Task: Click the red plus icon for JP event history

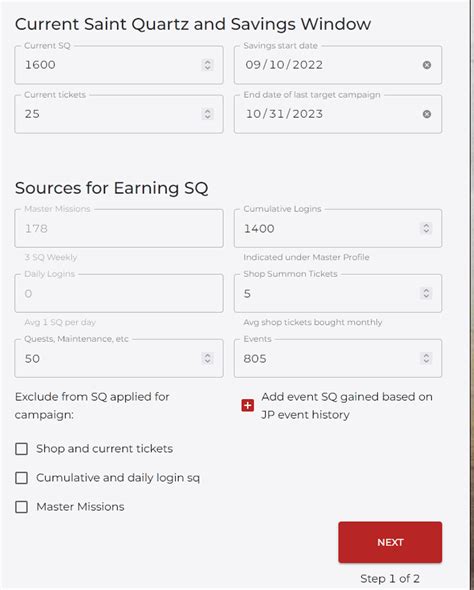Action: [x=248, y=406]
